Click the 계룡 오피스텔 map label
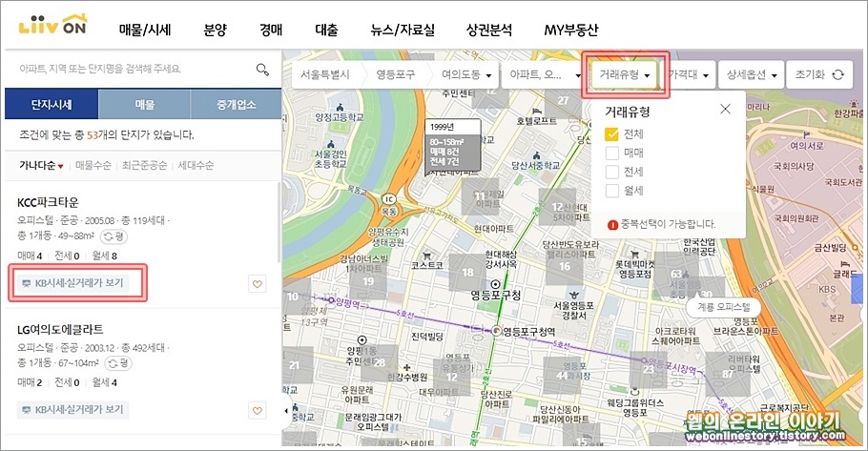 point(723,307)
